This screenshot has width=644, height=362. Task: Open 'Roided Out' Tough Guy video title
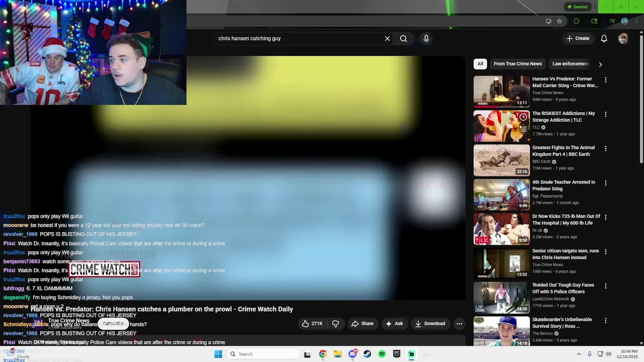tap(563, 288)
